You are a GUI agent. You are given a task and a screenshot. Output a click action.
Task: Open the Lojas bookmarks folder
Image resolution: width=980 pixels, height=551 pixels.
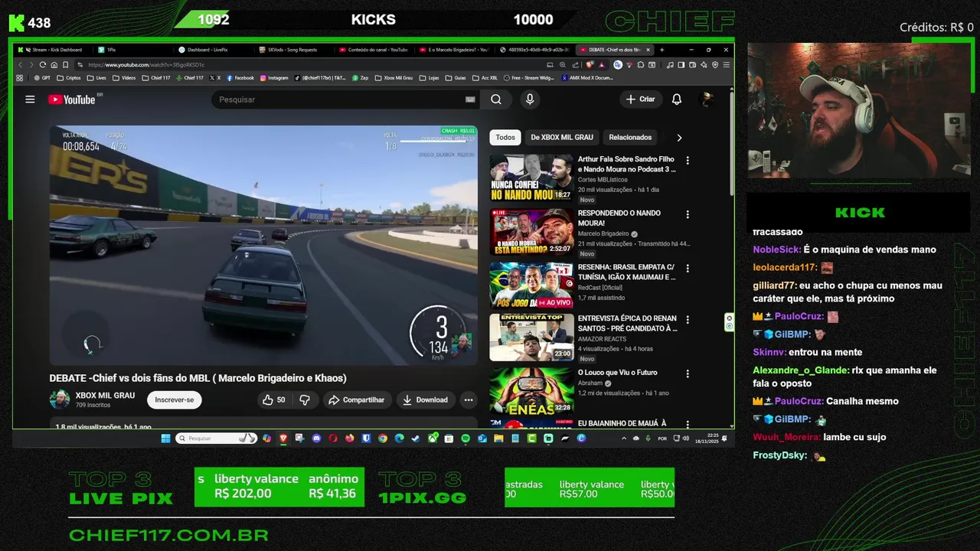click(x=430, y=77)
